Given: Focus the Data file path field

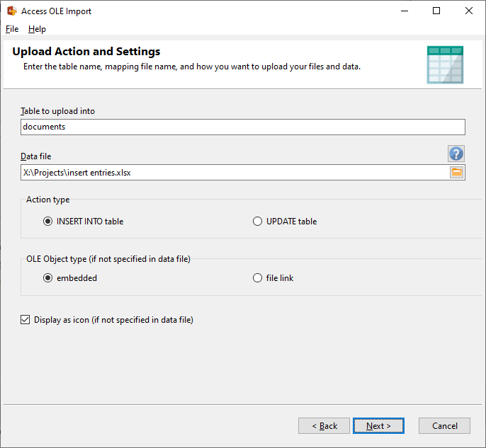Looking at the screenshot, I should coord(234,172).
